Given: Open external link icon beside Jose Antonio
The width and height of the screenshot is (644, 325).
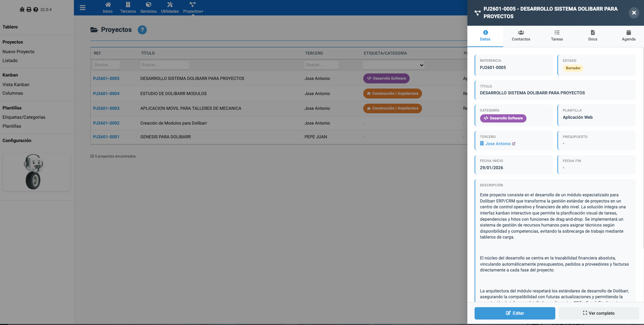Looking at the screenshot, I should (x=514, y=144).
